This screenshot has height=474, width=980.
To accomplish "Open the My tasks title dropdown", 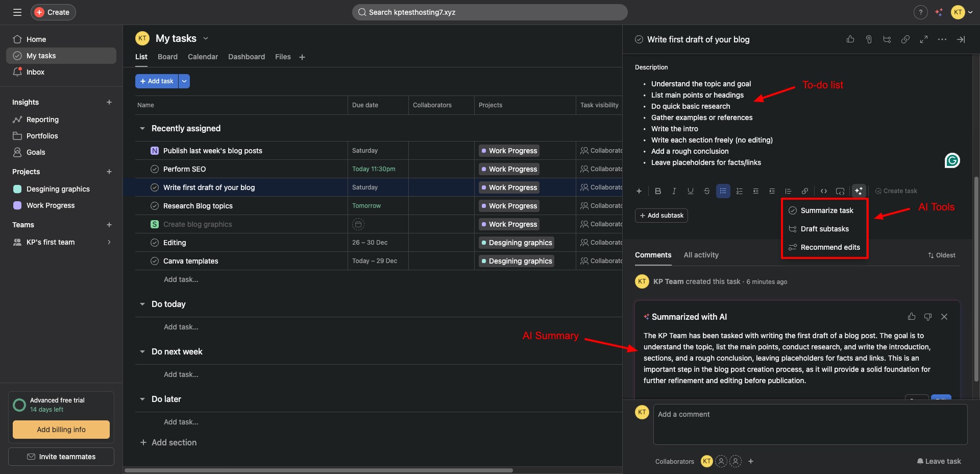I will tap(206, 38).
